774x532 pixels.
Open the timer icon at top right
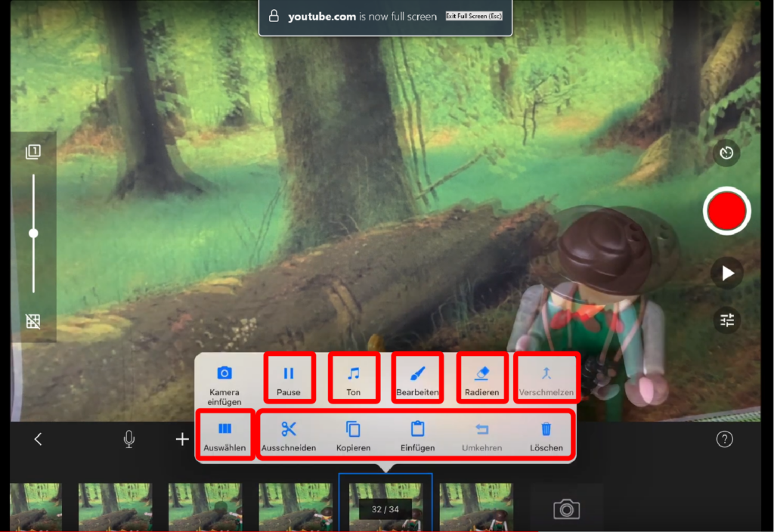coord(726,153)
